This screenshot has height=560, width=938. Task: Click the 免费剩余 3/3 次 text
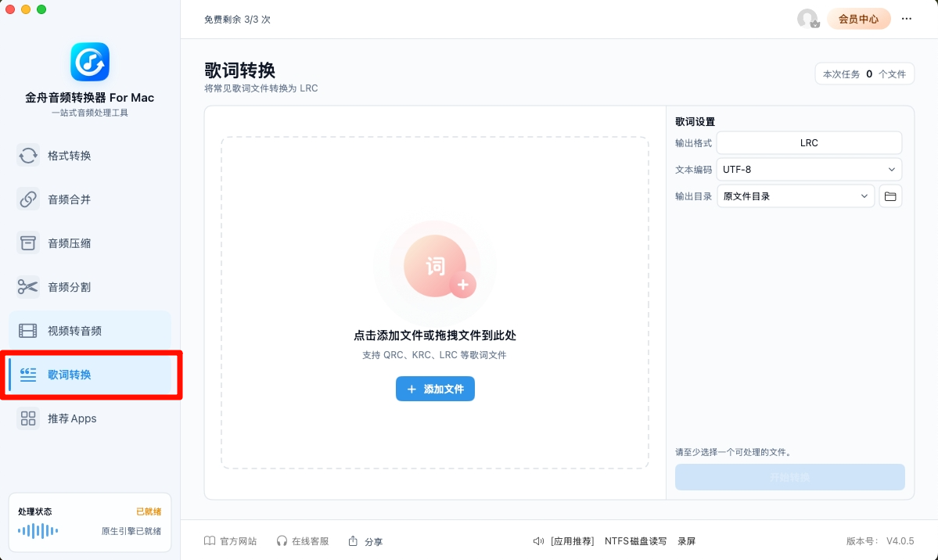[x=237, y=19]
